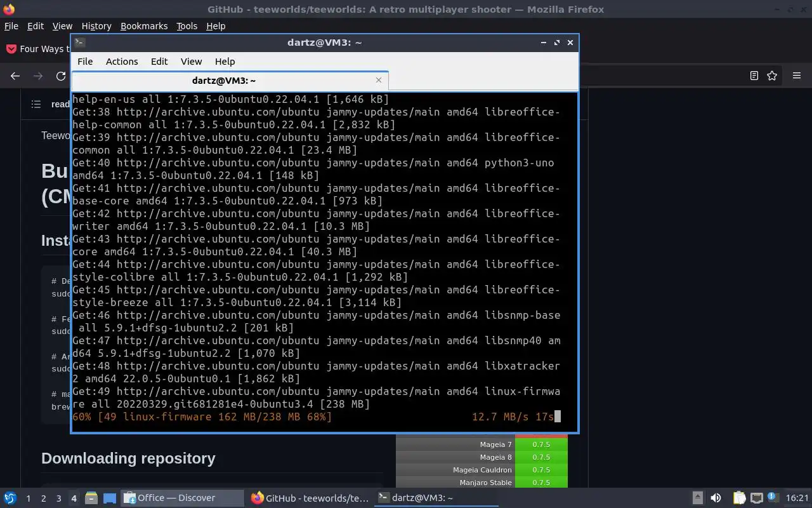812x508 pixels.
Task: Open Firefox Edit menu
Action: [x=36, y=26]
